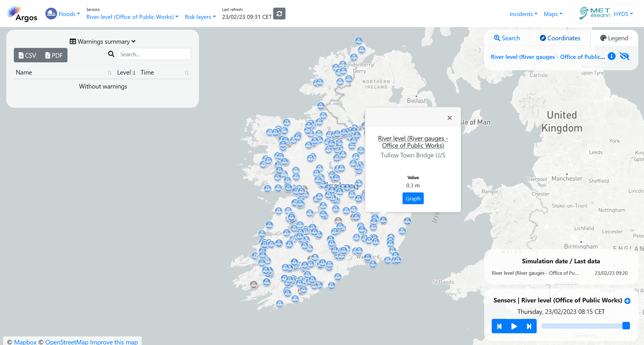Expand sensors panel with plus icon
The width and height of the screenshot is (644, 345).
pos(627,301)
